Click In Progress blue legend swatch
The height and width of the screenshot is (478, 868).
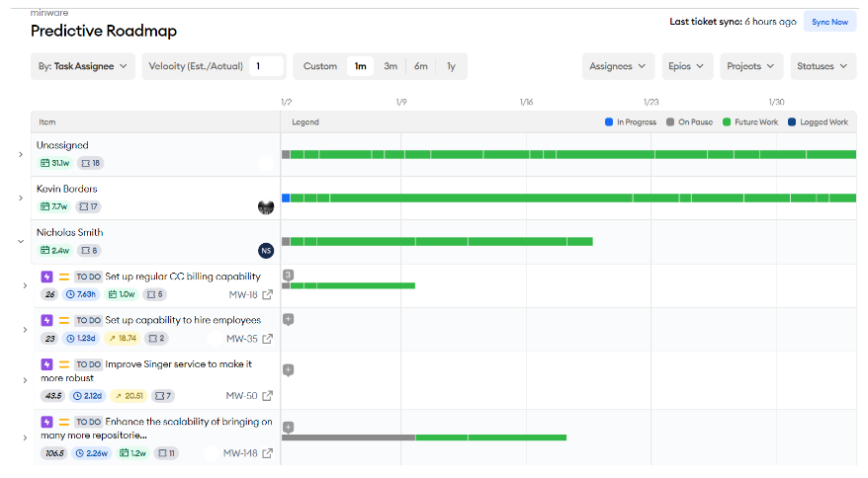pos(609,121)
